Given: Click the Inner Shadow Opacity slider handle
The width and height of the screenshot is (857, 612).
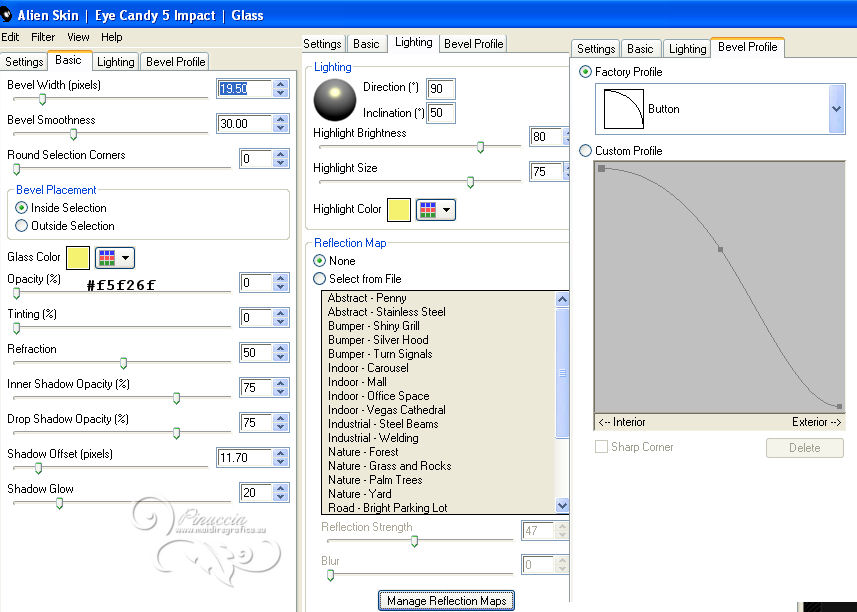Looking at the screenshot, I should pyautogui.click(x=177, y=398).
